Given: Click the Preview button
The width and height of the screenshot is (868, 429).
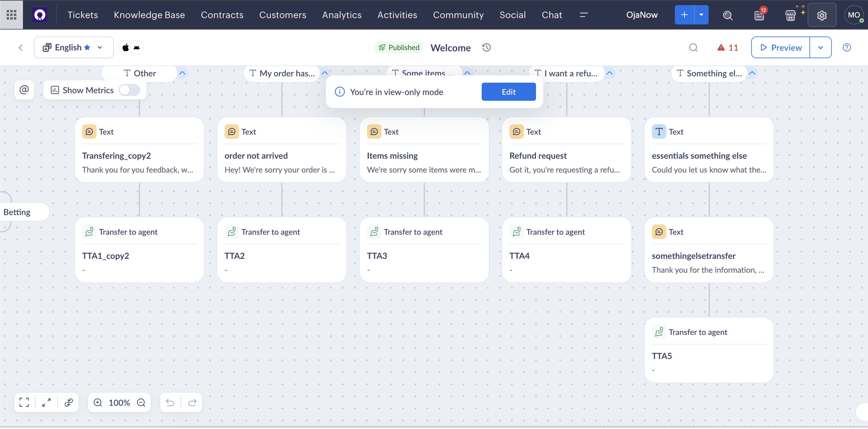Looking at the screenshot, I should point(780,47).
